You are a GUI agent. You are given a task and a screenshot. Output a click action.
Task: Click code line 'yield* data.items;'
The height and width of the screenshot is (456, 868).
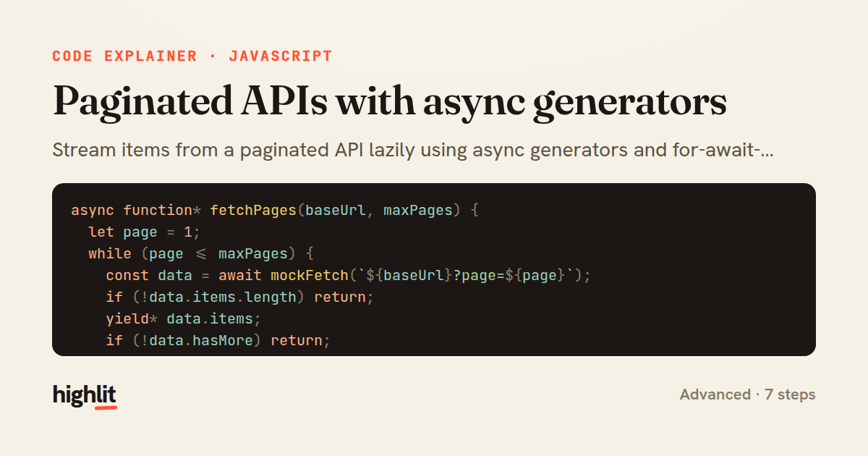(x=184, y=319)
